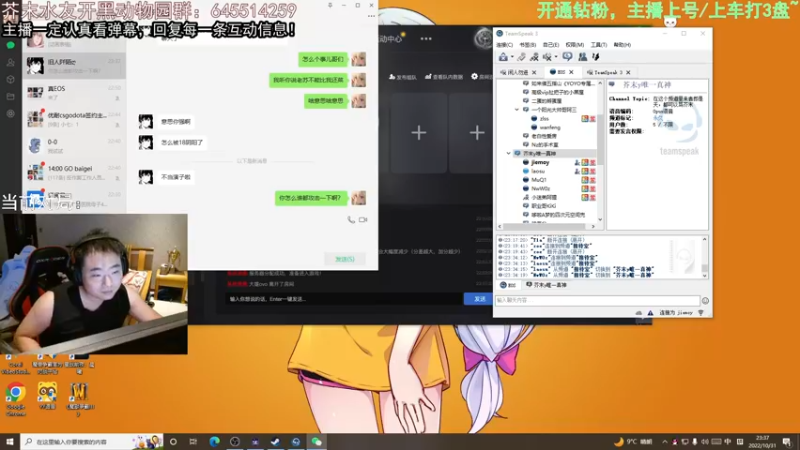800x450 pixels.
Task: Add a player in the second empty plus slot
Action: click(477, 133)
